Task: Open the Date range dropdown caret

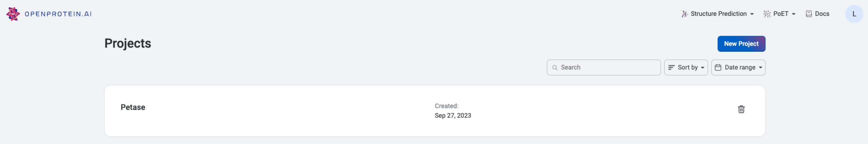Action: 761,68
